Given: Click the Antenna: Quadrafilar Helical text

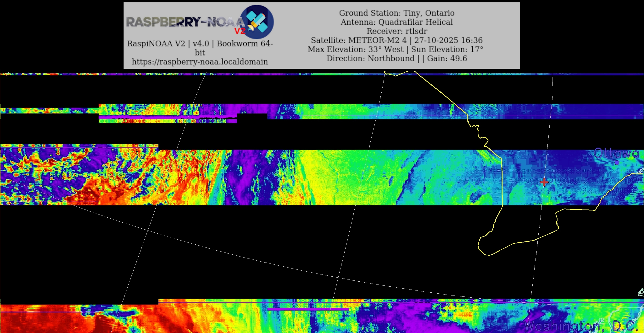Looking at the screenshot, I should click(x=396, y=22).
